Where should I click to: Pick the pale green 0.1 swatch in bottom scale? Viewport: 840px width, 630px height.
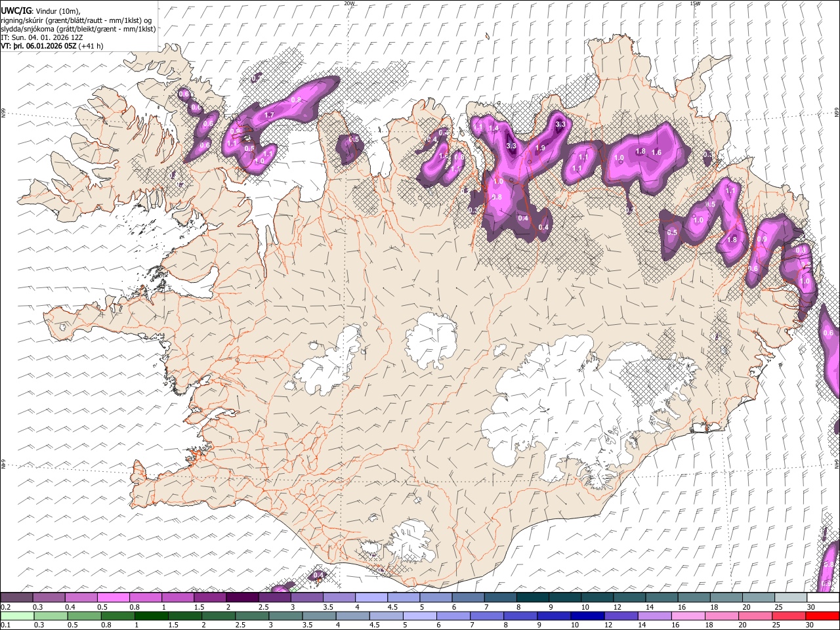16,616
